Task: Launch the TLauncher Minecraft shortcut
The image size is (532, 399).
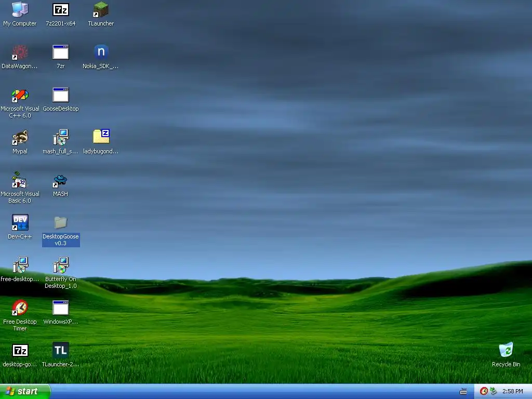Action: coord(101,9)
